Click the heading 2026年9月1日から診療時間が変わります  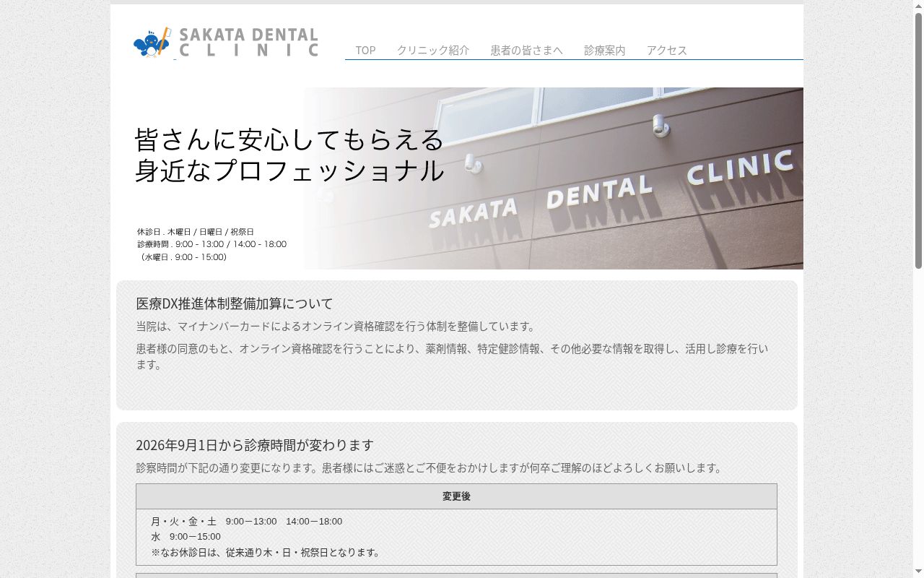pos(255,445)
